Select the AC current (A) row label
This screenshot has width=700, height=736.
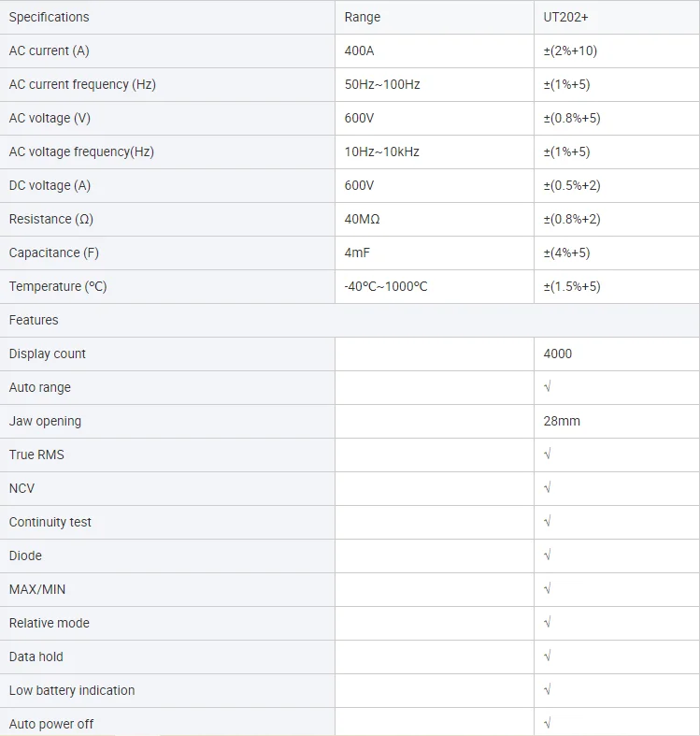tap(50, 51)
